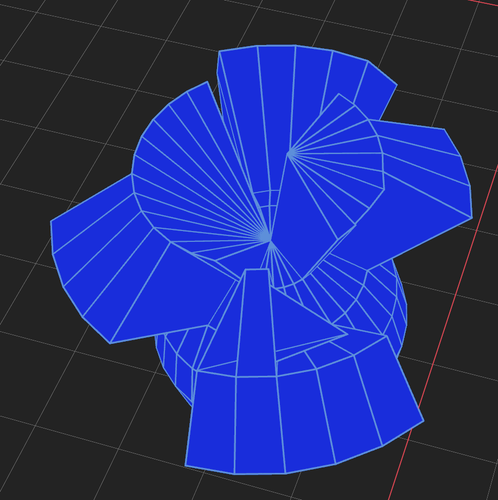Select the blue 3D mesh object
The width and height of the screenshot is (498, 500).
(262, 259)
